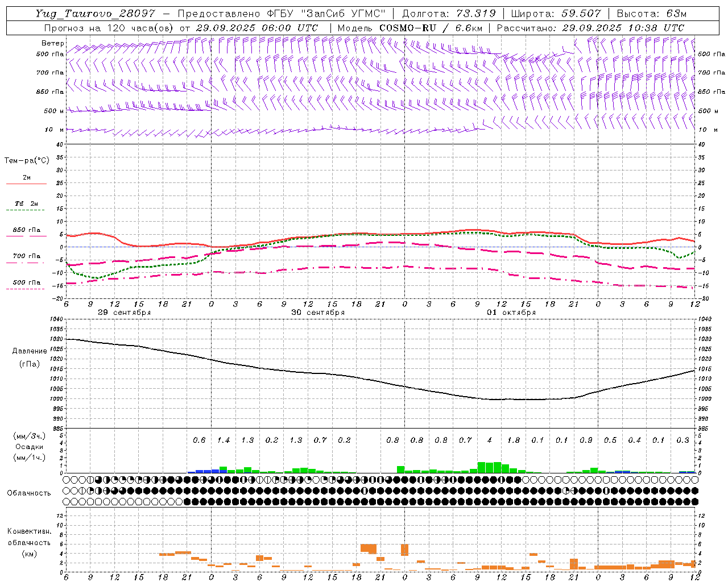Click the Осадки precipitation label
Image resolution: width=728 pixels, height=582 pixels.
tap(30, 447)
